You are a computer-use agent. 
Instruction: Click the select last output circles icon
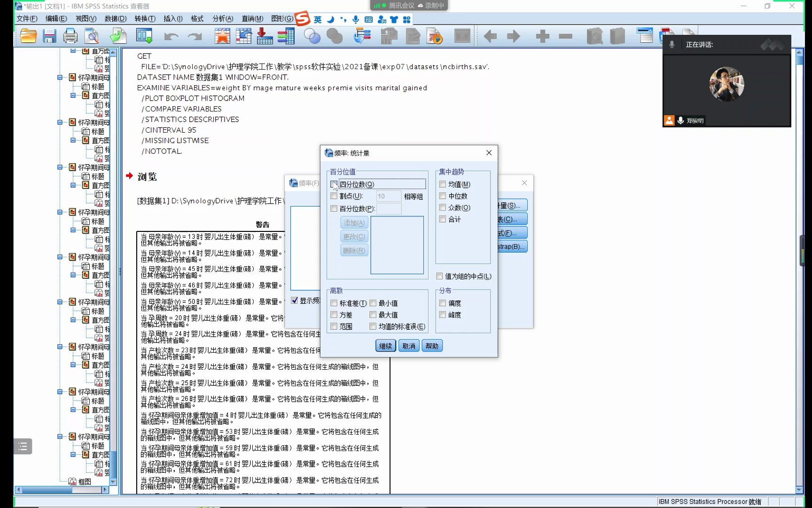[312, 36]
